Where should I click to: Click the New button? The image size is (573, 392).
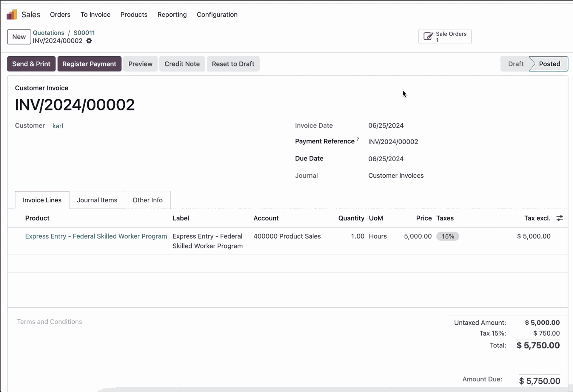19,37
